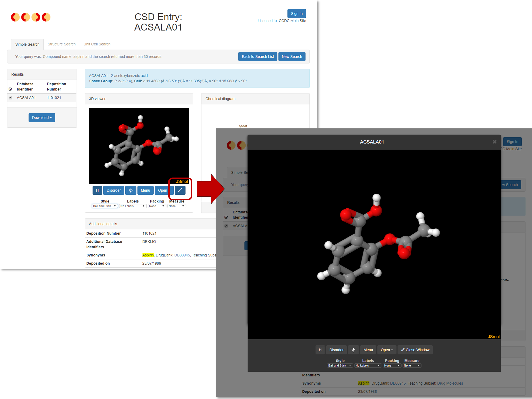Image resolution: width=532 pixels, height=399 pixels.
Task: Click the Close Window button with shrink icon
Action: [x=415, y=350]
